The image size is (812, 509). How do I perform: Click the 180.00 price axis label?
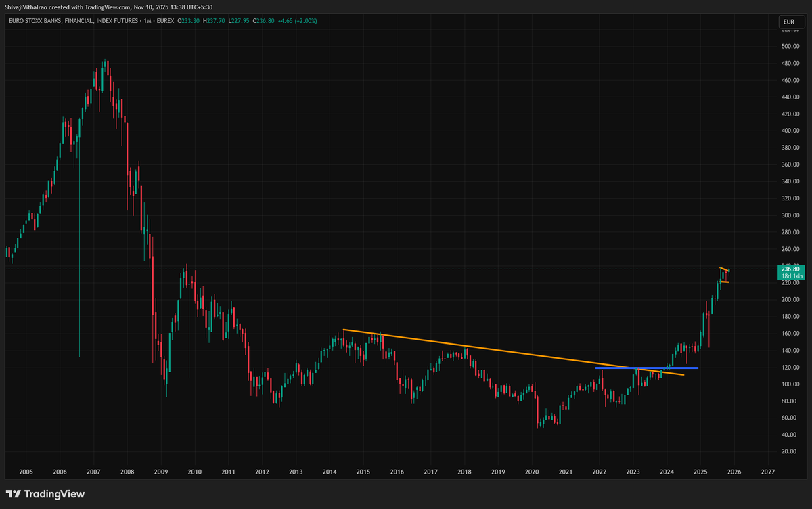[x=790, y=317]
